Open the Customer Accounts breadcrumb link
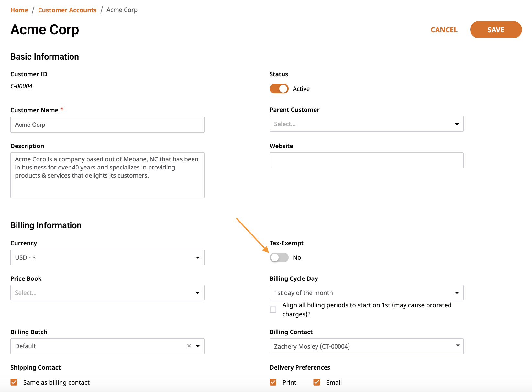This screenshot has width=532, height=392. coord(67,10)
